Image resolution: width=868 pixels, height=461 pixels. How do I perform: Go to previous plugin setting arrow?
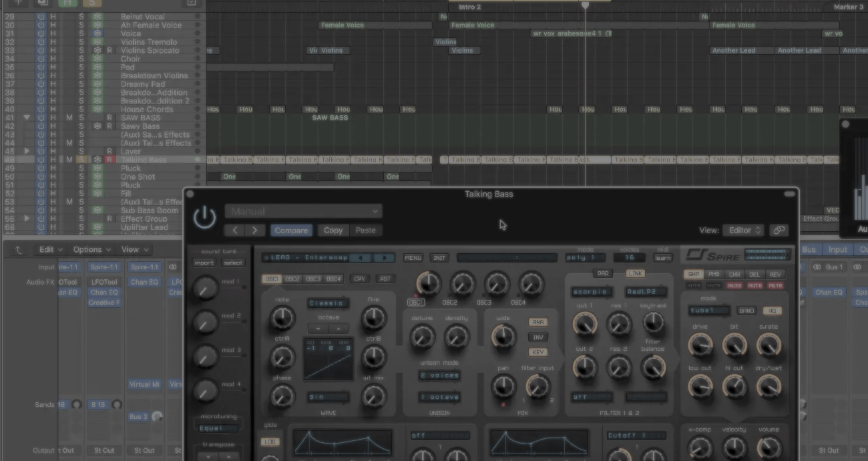coord(235,230)
